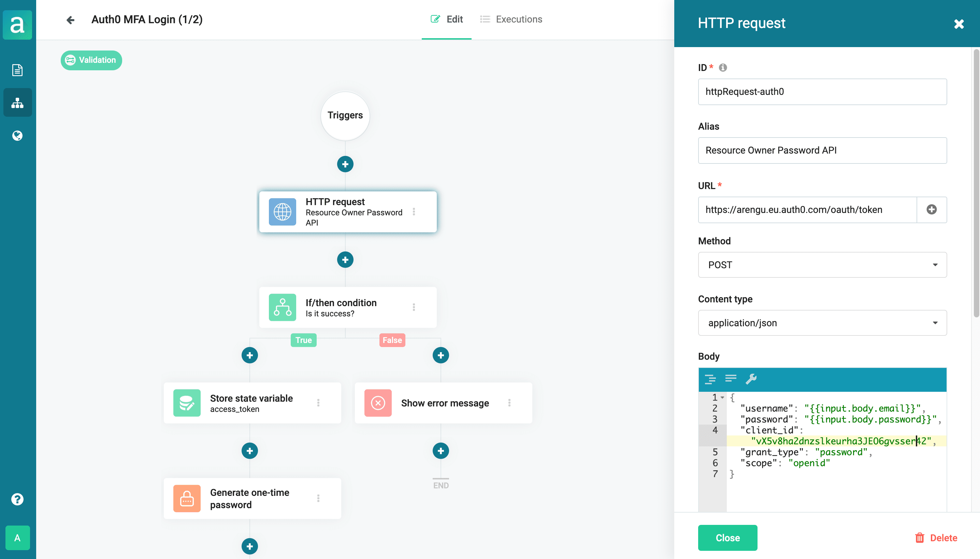Format the body JSON with indent icon
Screen dimensions: 980x559
710,379
